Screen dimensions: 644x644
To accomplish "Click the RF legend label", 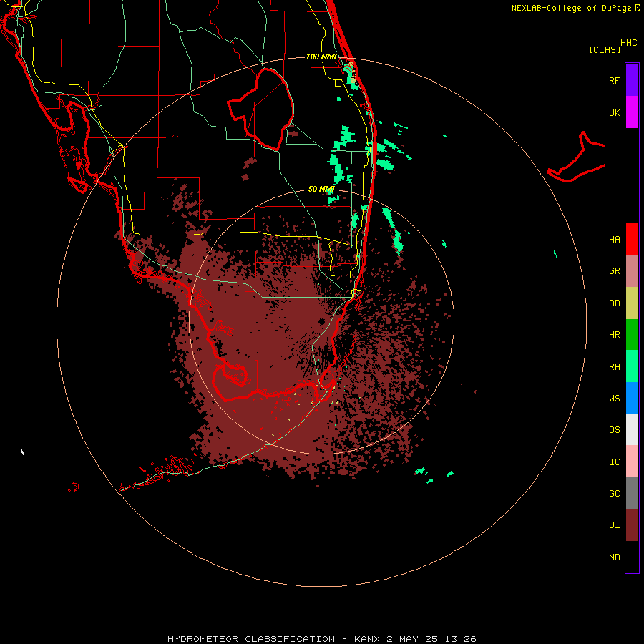I will [x=614, y=80].
